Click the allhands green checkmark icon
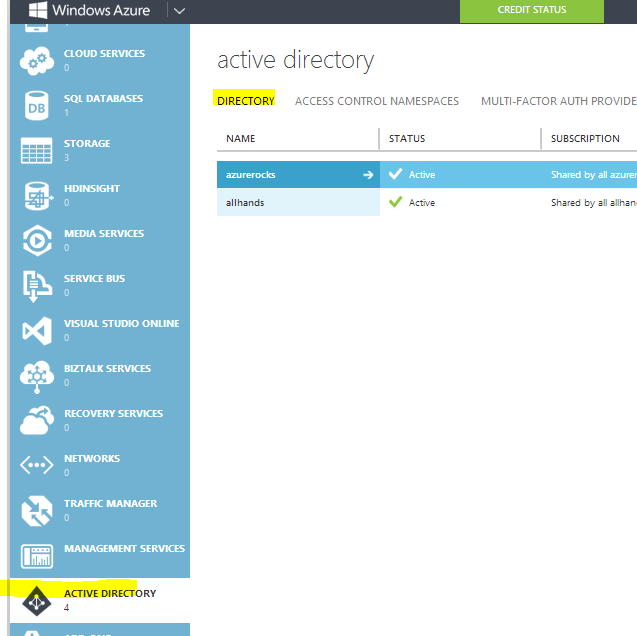The height and width of the screenshot is (636, 637). 395,202
